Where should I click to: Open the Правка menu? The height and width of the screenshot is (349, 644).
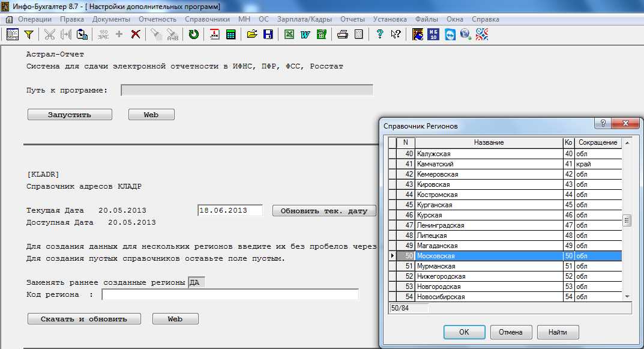click(72, 19)
